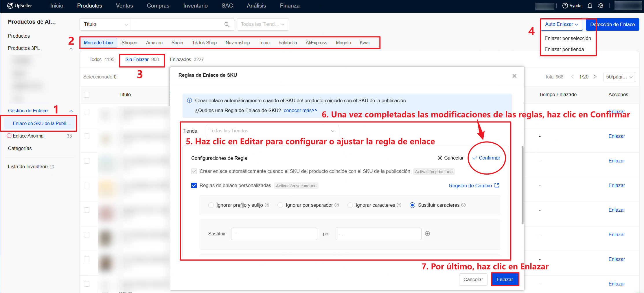Screen dimensions: 644x293
Task: Select the Sin Enlazar tab
Action: (x=142, y=59)
